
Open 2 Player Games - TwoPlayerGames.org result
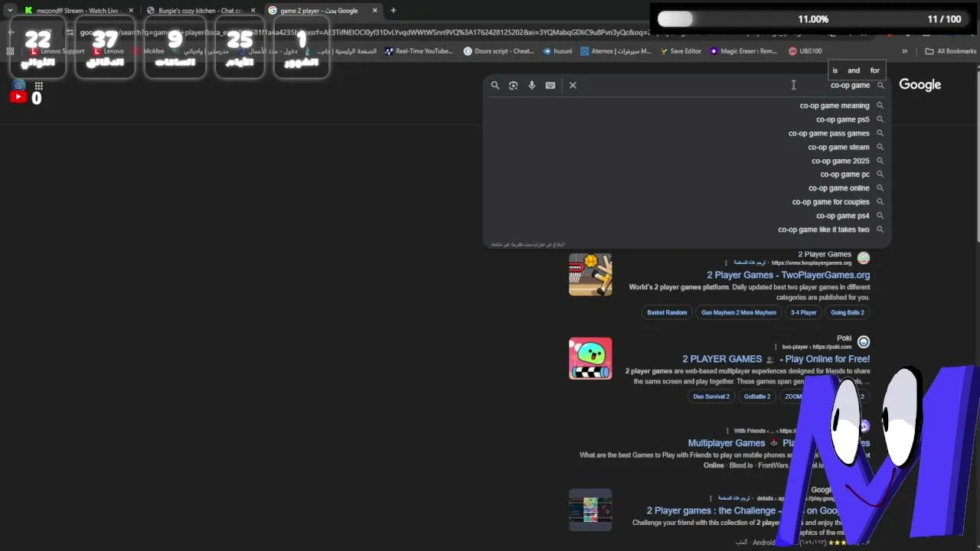coord(788,275)
